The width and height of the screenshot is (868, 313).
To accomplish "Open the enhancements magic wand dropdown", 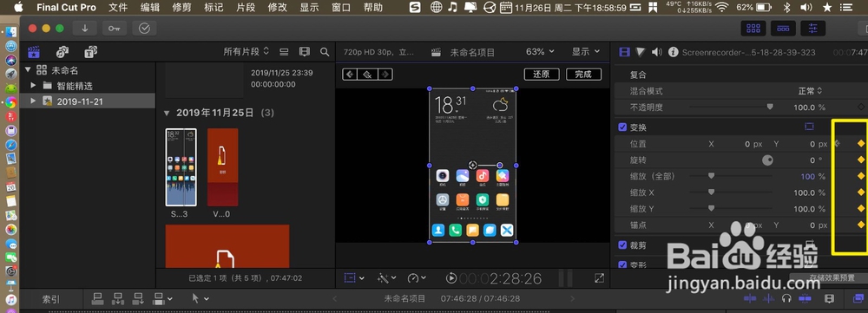I will coord(386,278).
